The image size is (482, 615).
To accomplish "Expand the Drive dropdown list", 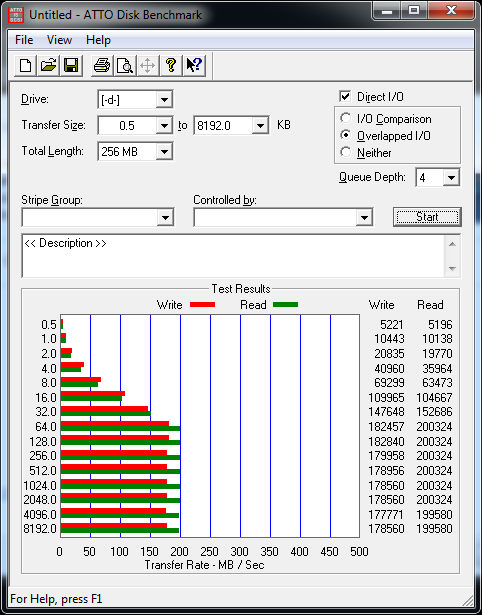I will pyautogui.click(x=164, y=100).
